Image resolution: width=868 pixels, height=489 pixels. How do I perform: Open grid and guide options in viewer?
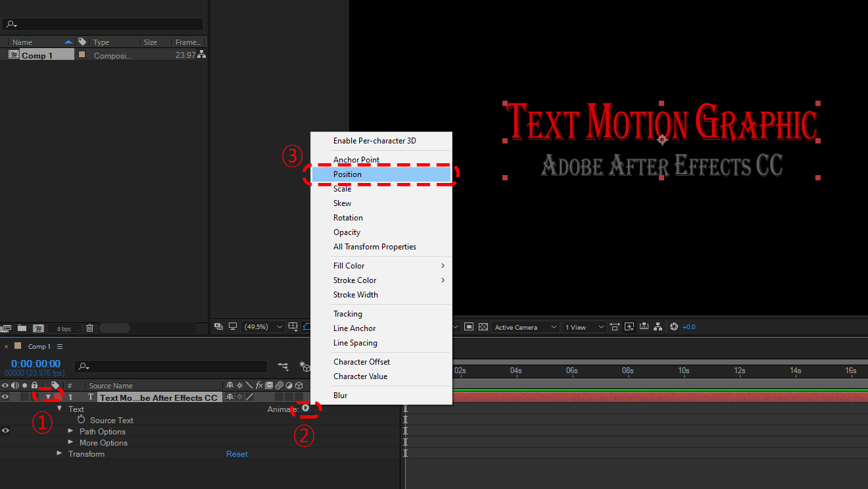pos(292,326)
